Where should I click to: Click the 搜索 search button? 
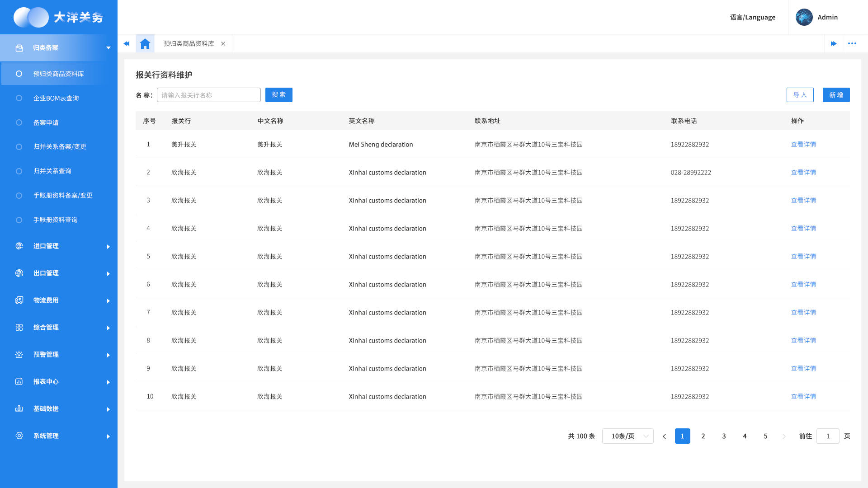coord(279,95)
